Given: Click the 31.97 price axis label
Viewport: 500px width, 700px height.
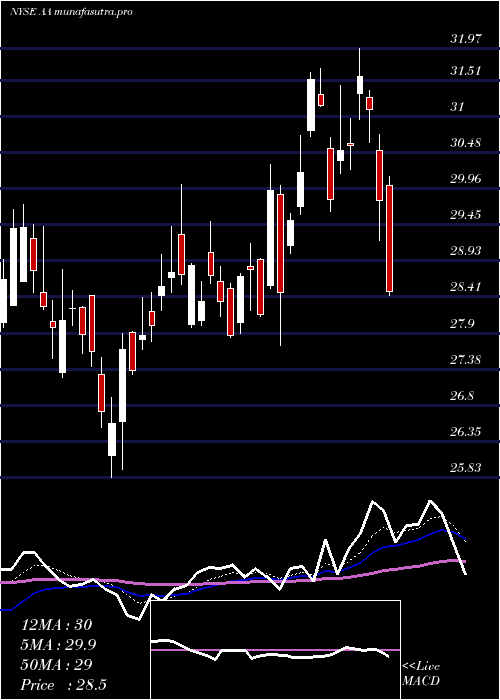Looking at the screenshot, I should click(466, 39).
